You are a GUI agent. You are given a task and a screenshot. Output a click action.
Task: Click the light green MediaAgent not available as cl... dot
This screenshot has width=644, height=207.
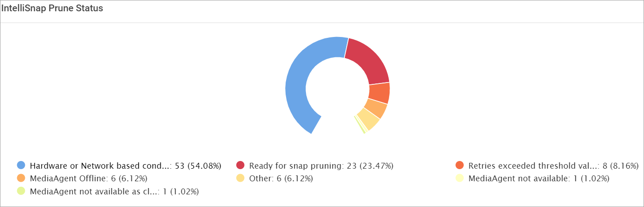pyautogui.click(x=21, y=191)
